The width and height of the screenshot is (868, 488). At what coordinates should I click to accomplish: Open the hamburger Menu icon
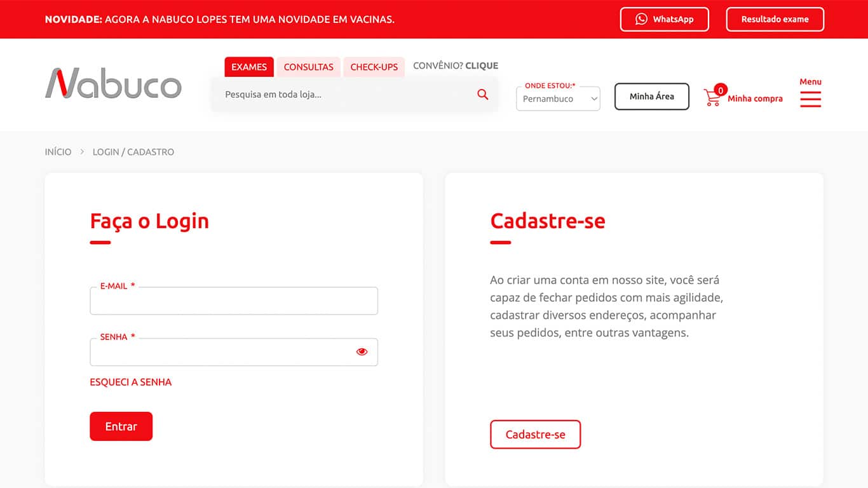click(810, 99)
